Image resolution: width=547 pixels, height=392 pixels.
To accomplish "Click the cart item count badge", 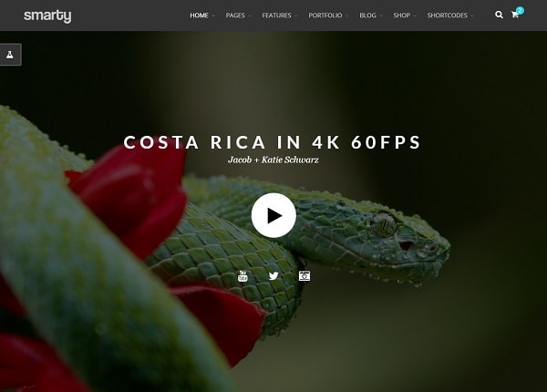I will tap(520, 10).
